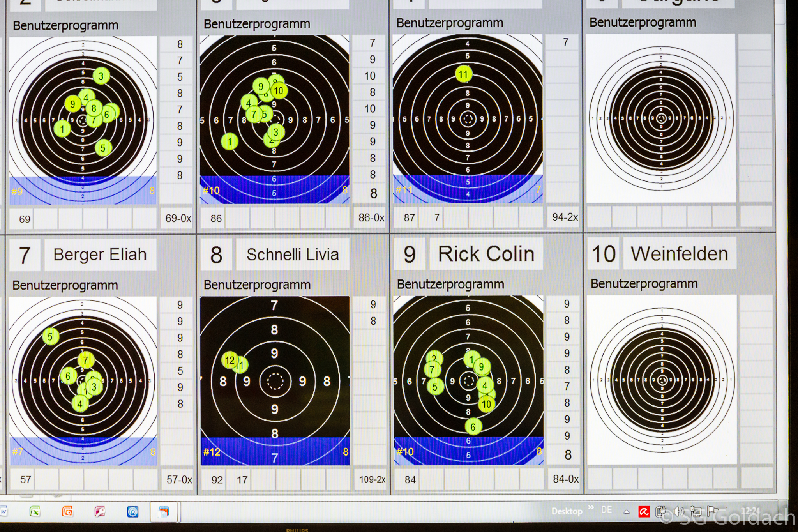Screen dimensions: 798x532
Task: Click lane number 9 box
Action: 410,254
